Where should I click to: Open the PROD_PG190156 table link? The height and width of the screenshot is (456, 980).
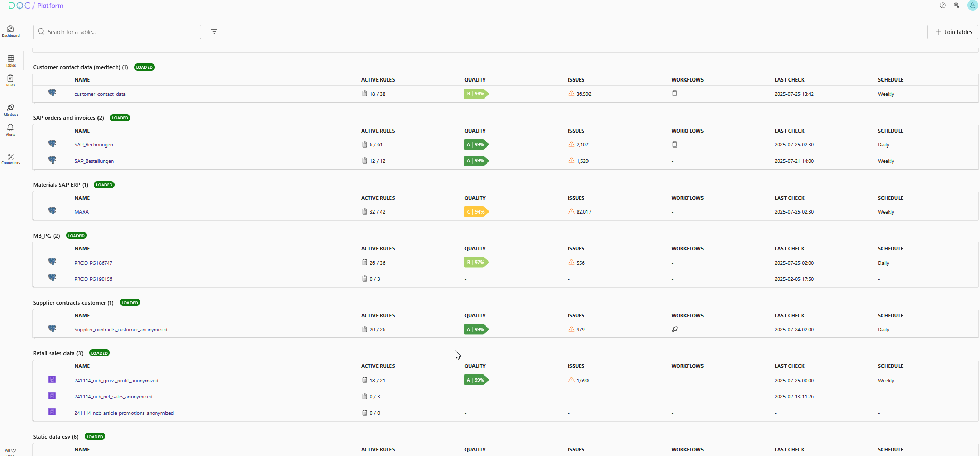[93, 279]
